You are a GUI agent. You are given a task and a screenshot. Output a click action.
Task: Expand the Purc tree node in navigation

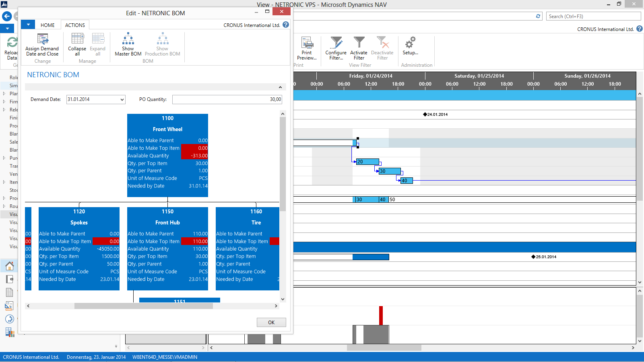tap(4, 158)
